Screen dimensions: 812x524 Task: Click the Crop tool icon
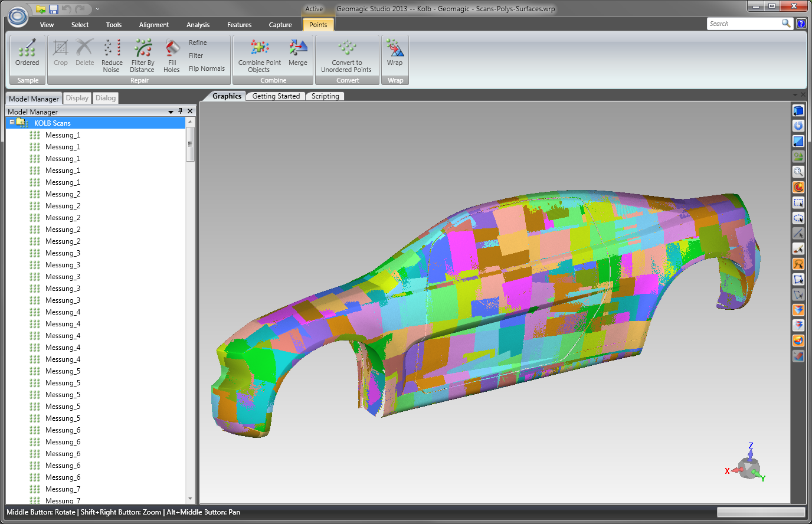[x=60, y=53]
